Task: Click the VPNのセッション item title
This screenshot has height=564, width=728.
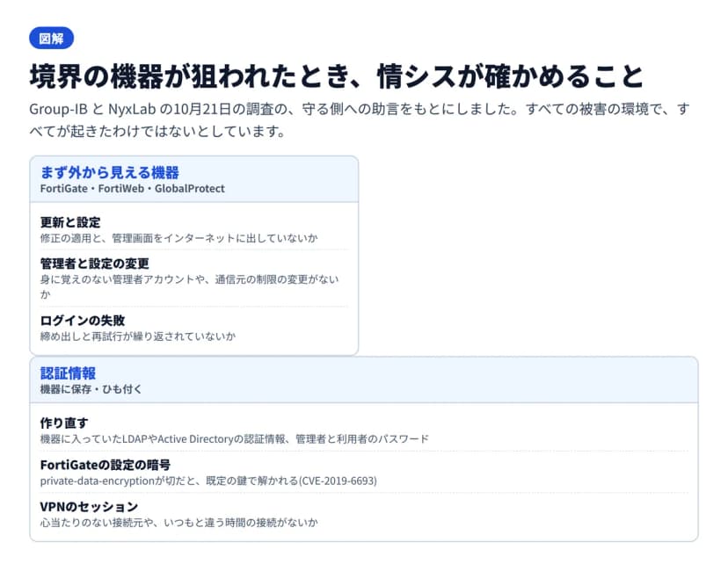Action: pos(89,507)
